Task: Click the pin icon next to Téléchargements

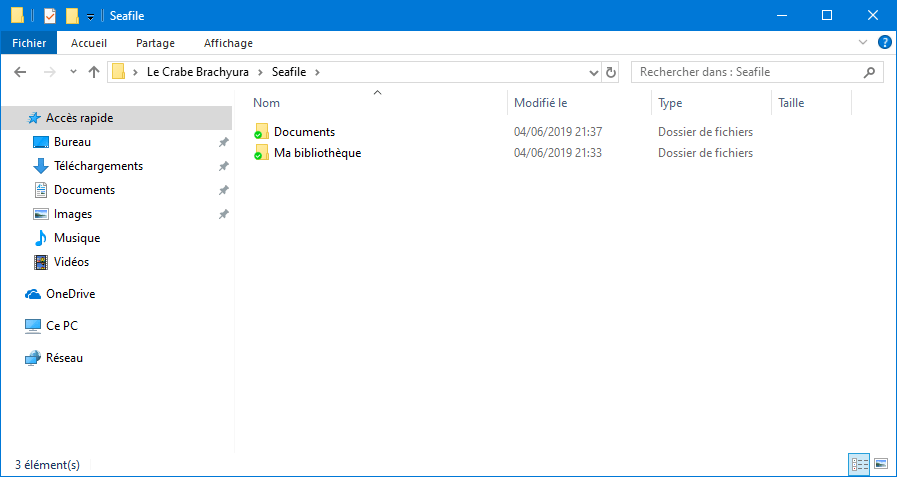Action: pyautogui.click(x=224, y=166)
